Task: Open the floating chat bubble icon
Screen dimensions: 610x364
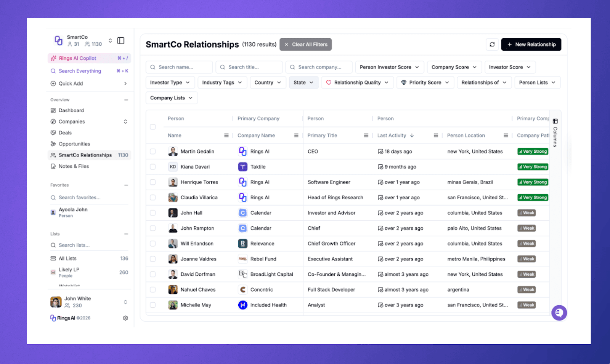Action: (559, 313)
